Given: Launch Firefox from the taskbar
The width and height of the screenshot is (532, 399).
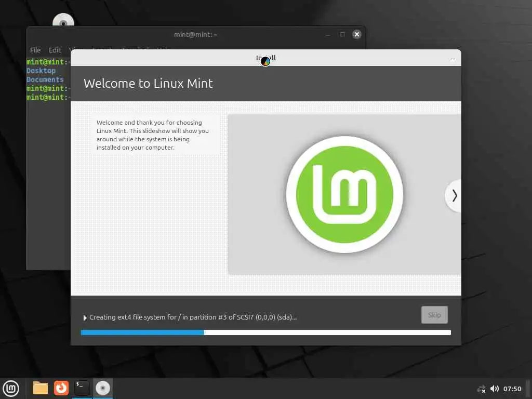Looking at the screenshot, I should point(61,388).
